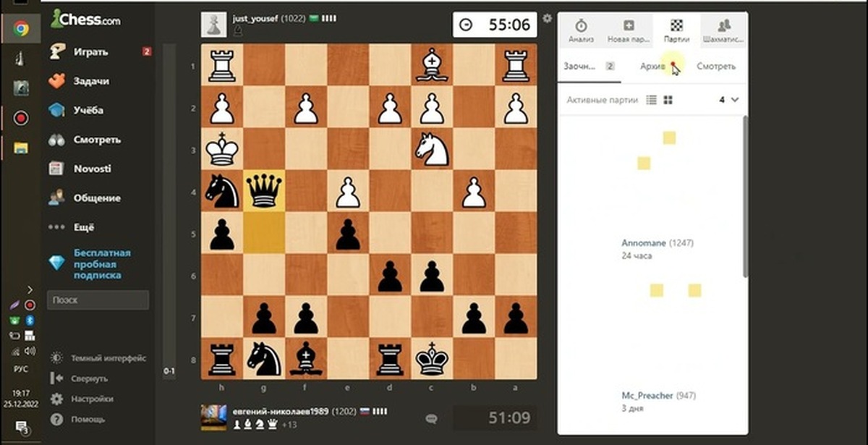
Task: Click the top clock showing 55:06
Action: pyautogui.click(x=495, y=24)
